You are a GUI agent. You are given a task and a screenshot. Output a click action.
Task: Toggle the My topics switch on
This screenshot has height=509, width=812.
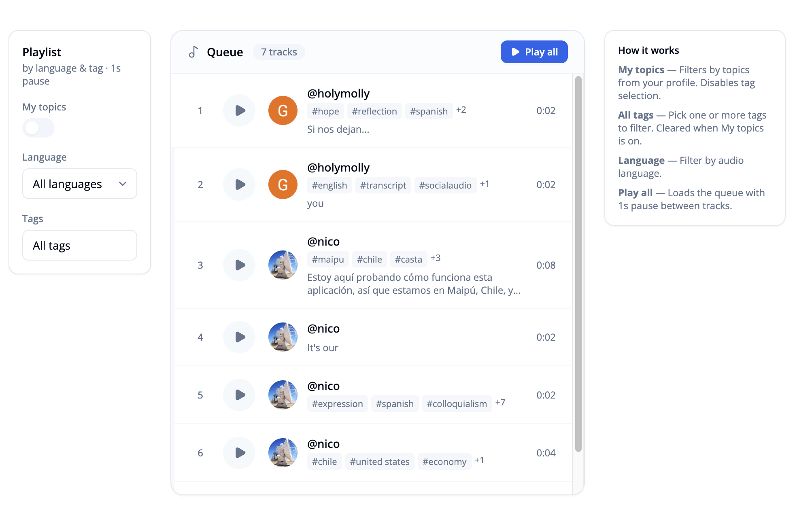click(38, 128)
